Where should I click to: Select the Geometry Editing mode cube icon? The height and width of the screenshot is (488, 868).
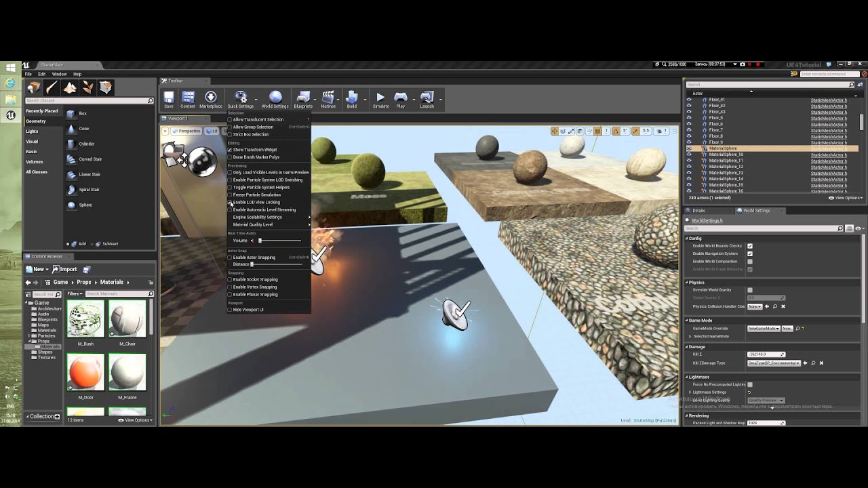[x=106, y=87]
